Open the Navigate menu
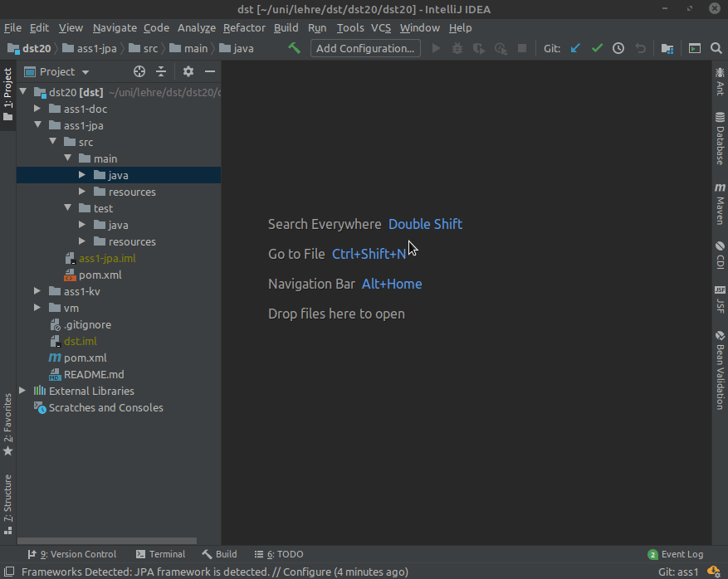The width and height of the screenshot is (728, 579). [115, 28]
